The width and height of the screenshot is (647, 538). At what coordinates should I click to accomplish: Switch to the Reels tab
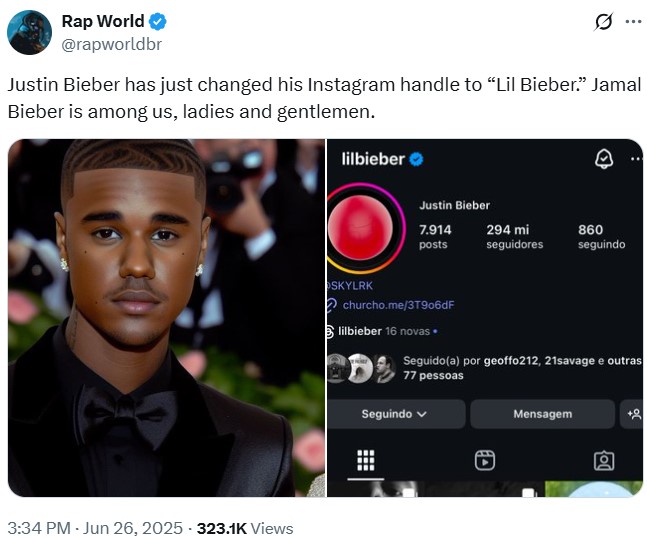(484, 459)
